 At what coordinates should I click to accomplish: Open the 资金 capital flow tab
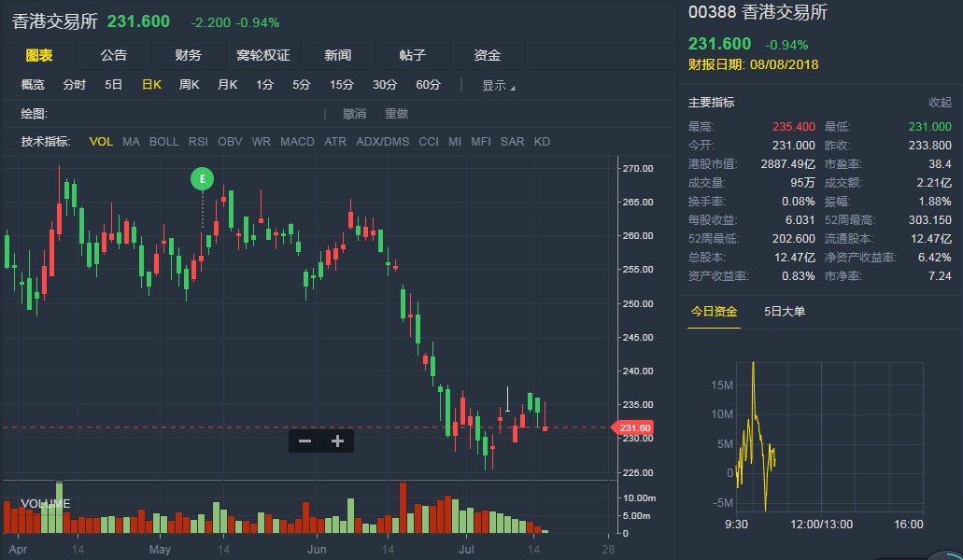pyautogui.click(x=487, y=55)
